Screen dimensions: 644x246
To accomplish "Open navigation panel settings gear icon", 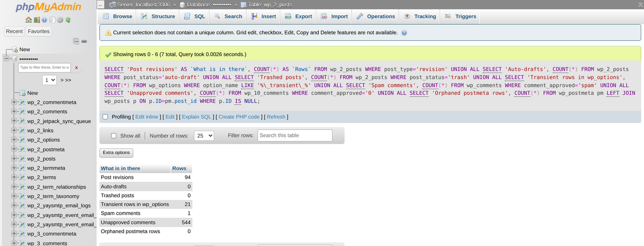I will coord(60,20).
